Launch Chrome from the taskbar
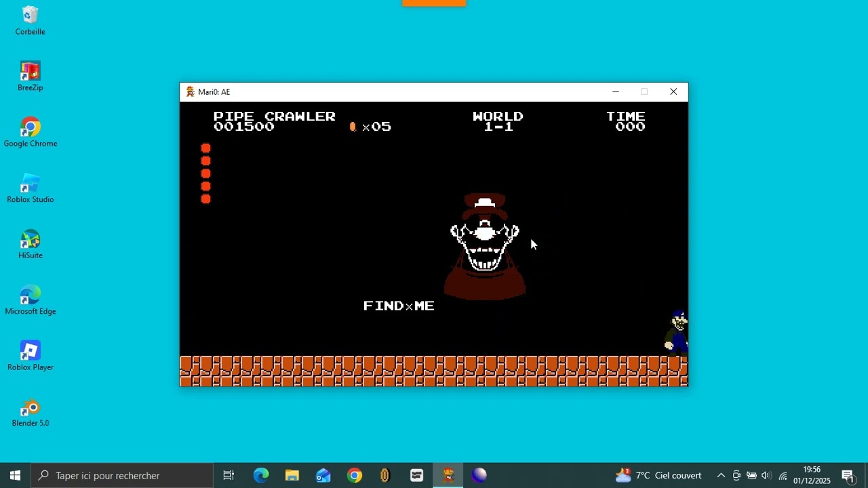The height and width of the screenshot is (488, 868). point(355,476)
